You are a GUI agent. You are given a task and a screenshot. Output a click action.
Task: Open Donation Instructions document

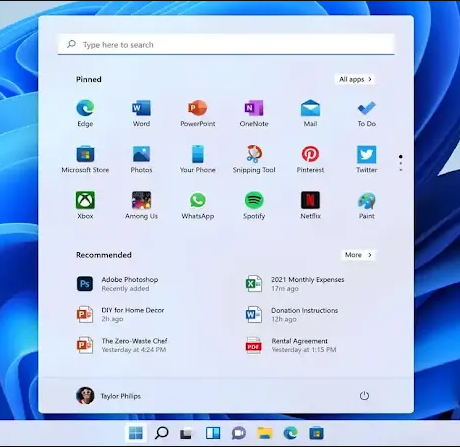coord(292,314)
